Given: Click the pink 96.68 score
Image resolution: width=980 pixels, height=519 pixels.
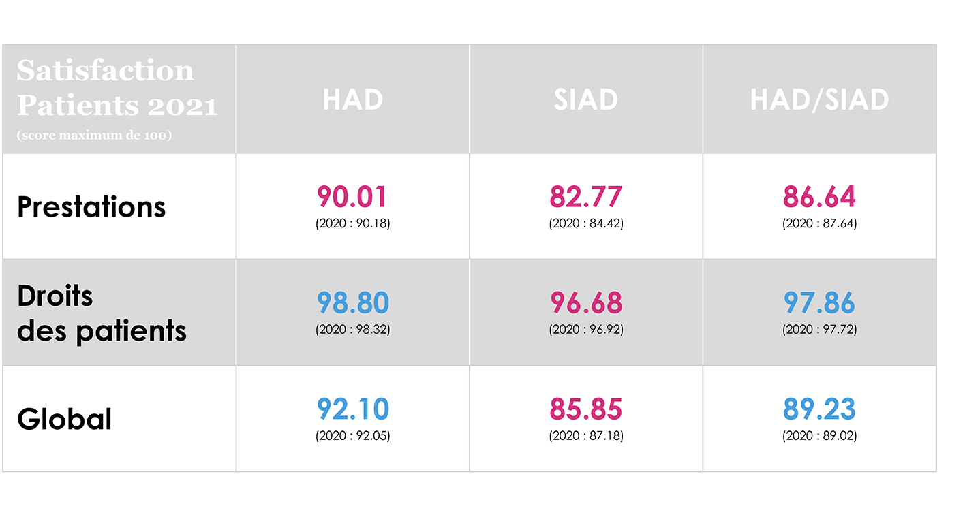Looking at the screenshot, I should tap(586, 303).
